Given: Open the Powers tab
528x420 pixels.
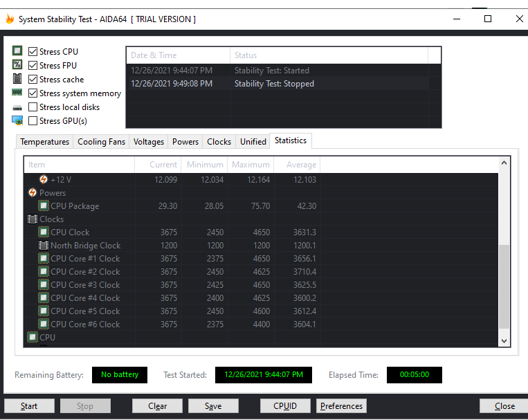Looking at the screenshot, I should point(185,142).
